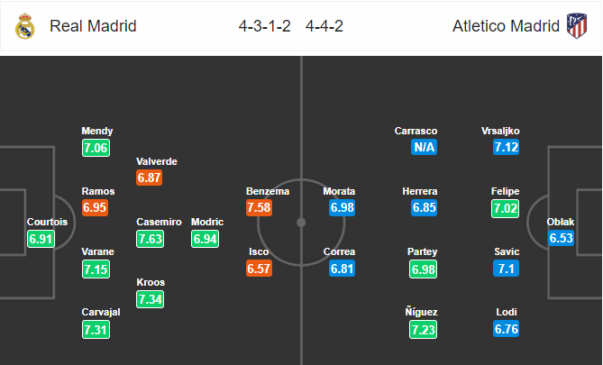
Task: Click the Modric player name
Action: pyautogui.click(x=207, y=222)
